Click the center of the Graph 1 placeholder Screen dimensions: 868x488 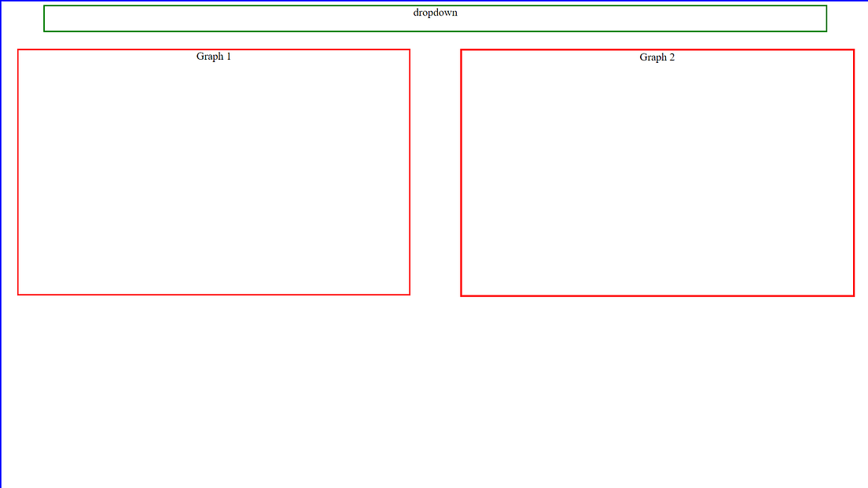pos(213,171)
